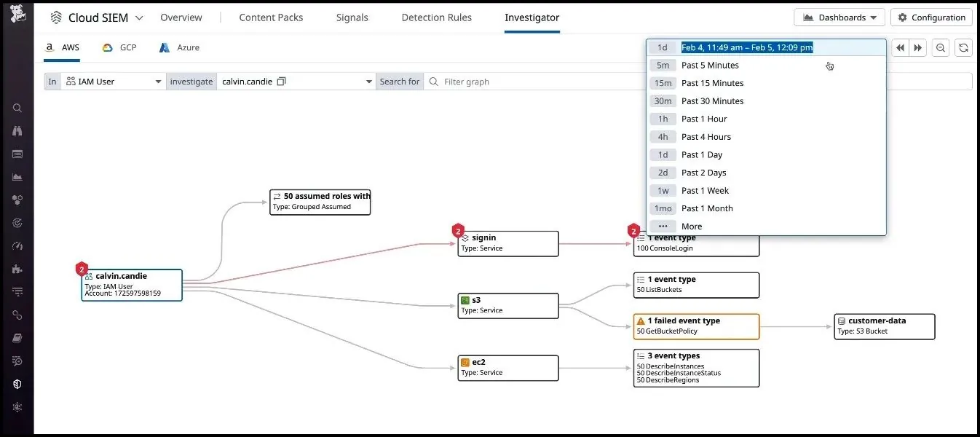
Task: Select the Past 30 Minutes time range
Action: (766, 101)
